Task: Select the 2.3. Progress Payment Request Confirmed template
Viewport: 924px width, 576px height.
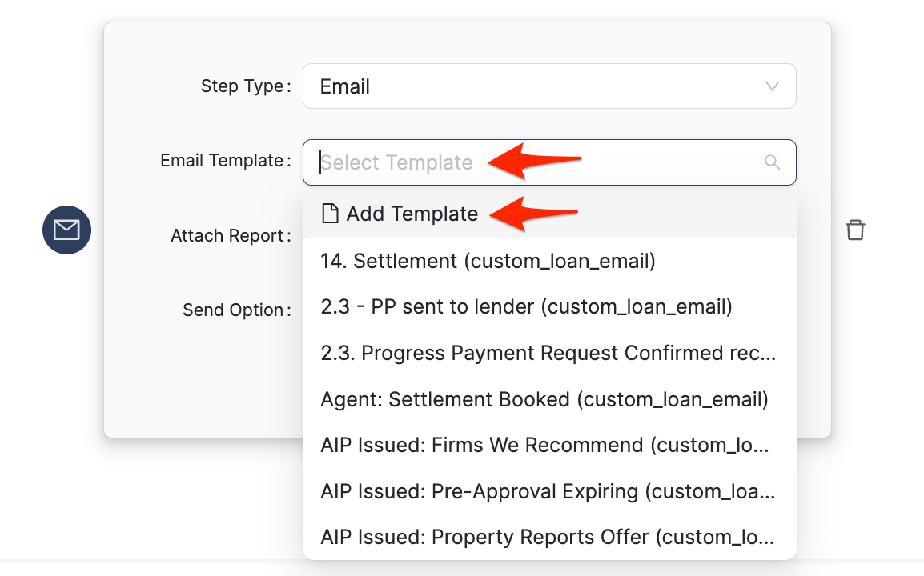Action: (548, 354)
